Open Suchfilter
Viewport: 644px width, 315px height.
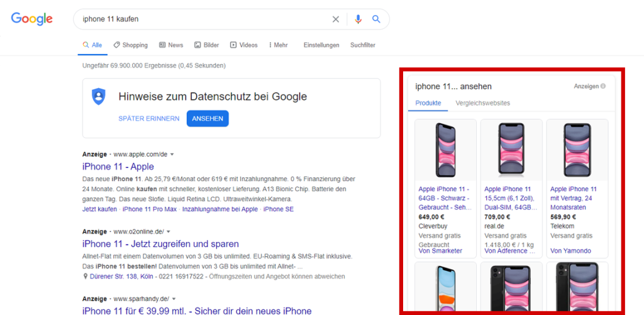click(363, 45)
